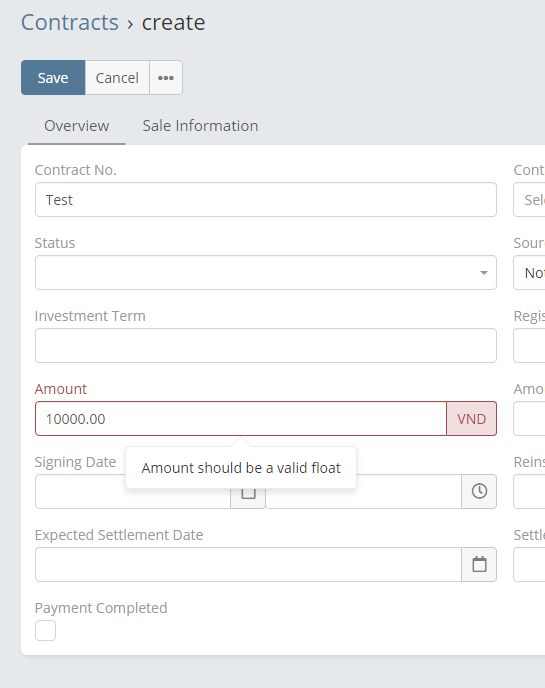Image resolution: width=545 pixels, height=688 pixels.
Task: Click the Save button
Action: (x=53, y=78)
